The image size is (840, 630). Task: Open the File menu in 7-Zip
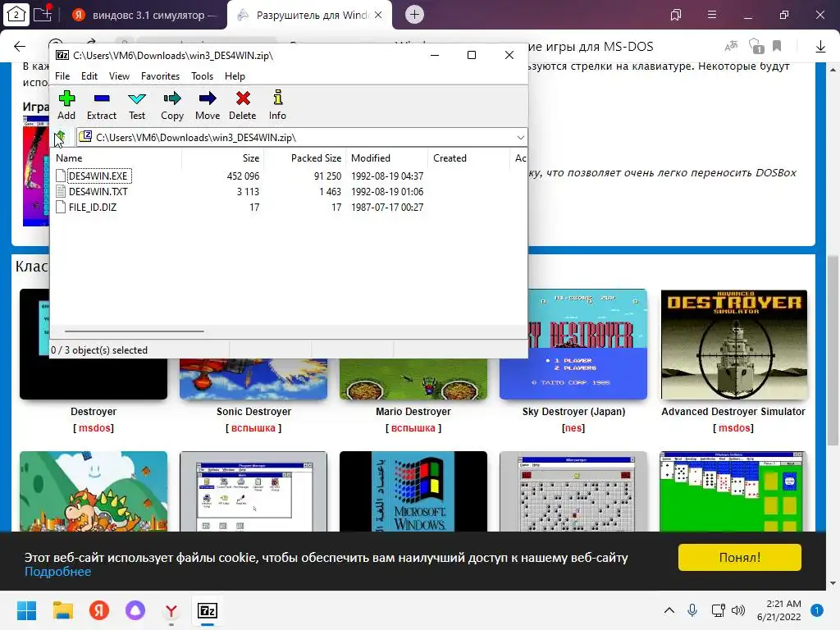coord(62,76)
